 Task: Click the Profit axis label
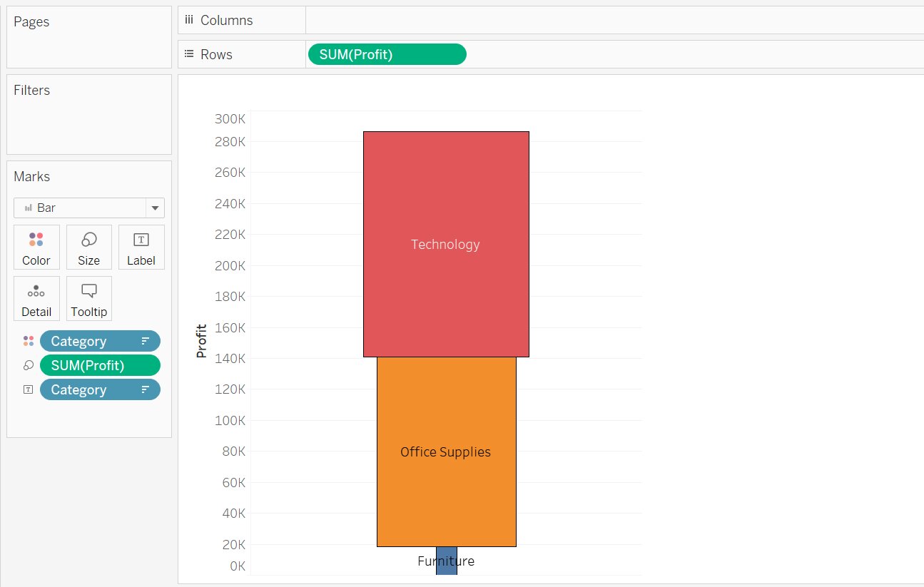pos(200,341)
